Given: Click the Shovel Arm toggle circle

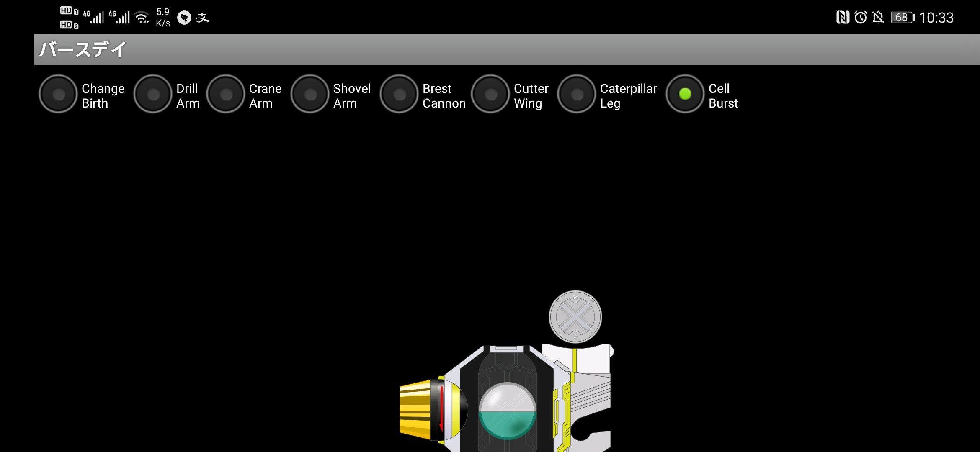Looking at the screenshot, I should (x=311, y=95).
